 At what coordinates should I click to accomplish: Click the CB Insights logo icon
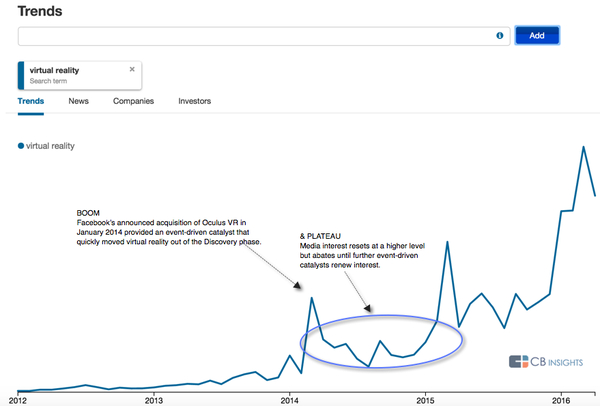point(518,363)
